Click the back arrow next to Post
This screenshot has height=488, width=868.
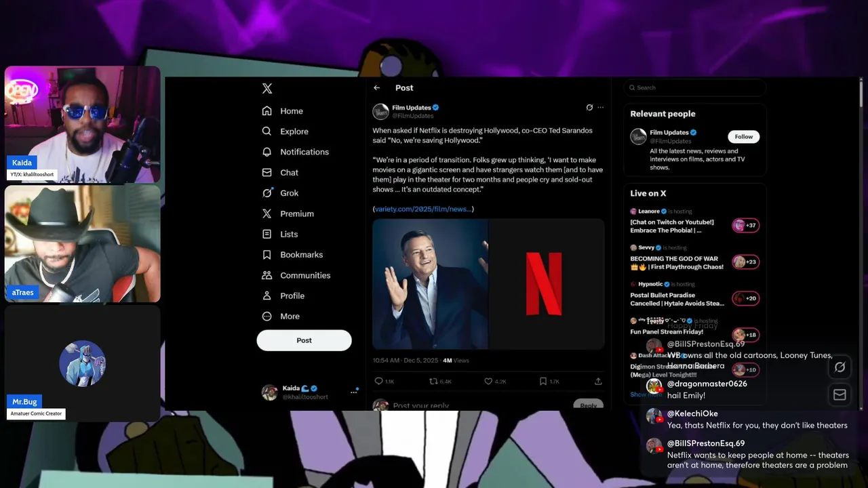coord(377,87)
